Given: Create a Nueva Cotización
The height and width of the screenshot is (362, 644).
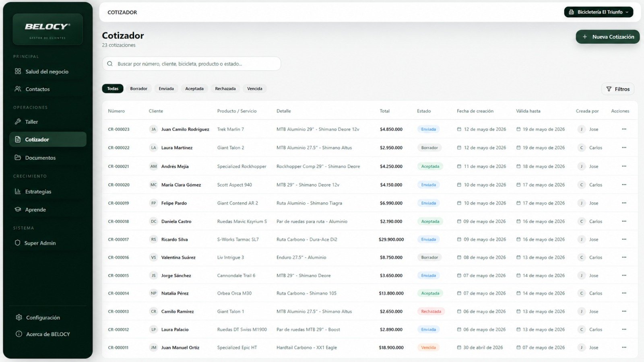Looking at the screenshot, I should click(x=608, y=37).
